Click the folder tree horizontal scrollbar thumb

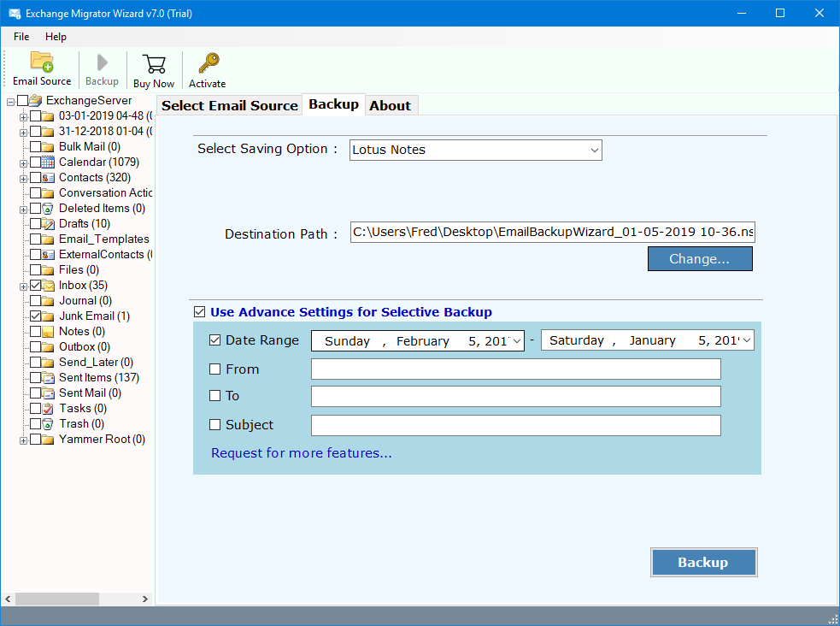point(56,599)
